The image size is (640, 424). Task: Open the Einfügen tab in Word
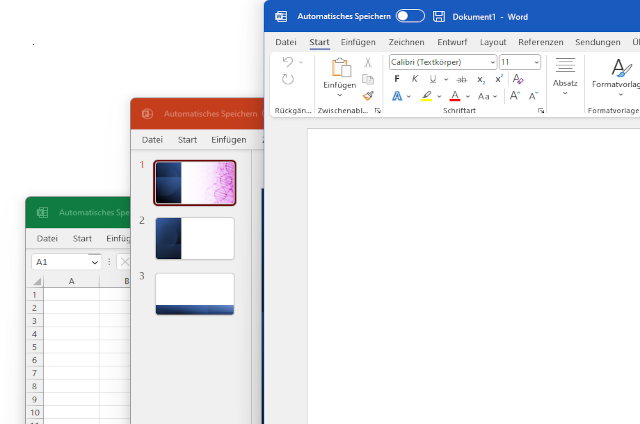coord(358,42)
